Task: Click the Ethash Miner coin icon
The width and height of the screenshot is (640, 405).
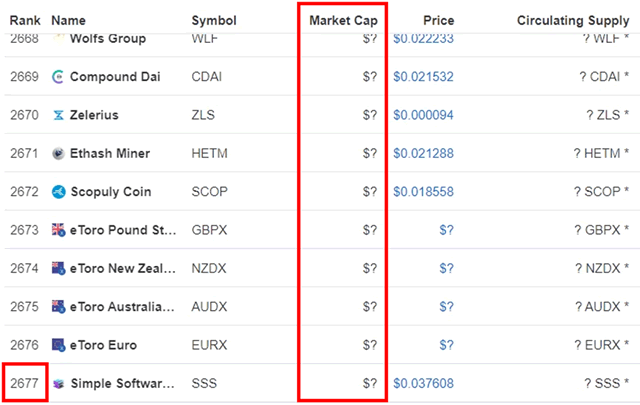Action: coord(58,154)
